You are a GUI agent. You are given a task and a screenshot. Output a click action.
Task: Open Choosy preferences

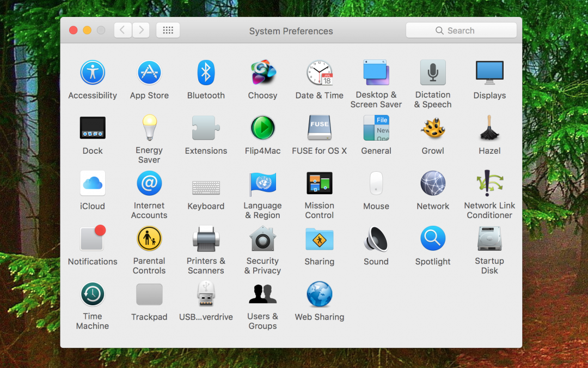pos(263,73)
